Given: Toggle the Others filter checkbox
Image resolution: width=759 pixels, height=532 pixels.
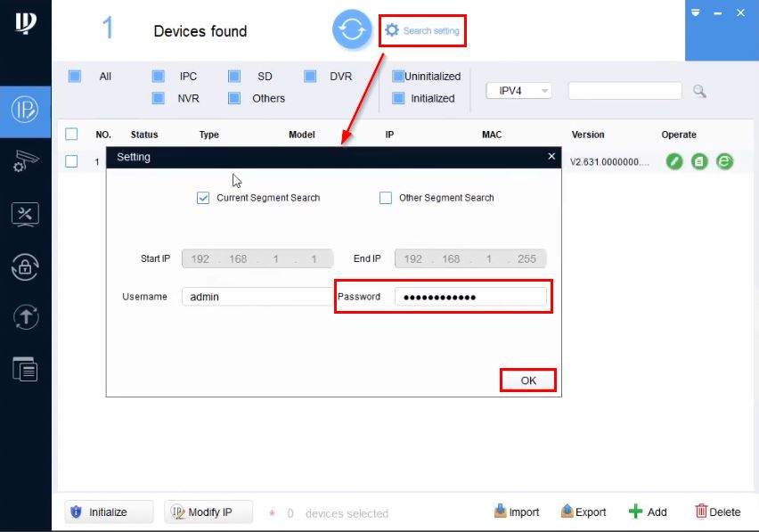Looking at the screenshot, I should click(x=234, y=98).
